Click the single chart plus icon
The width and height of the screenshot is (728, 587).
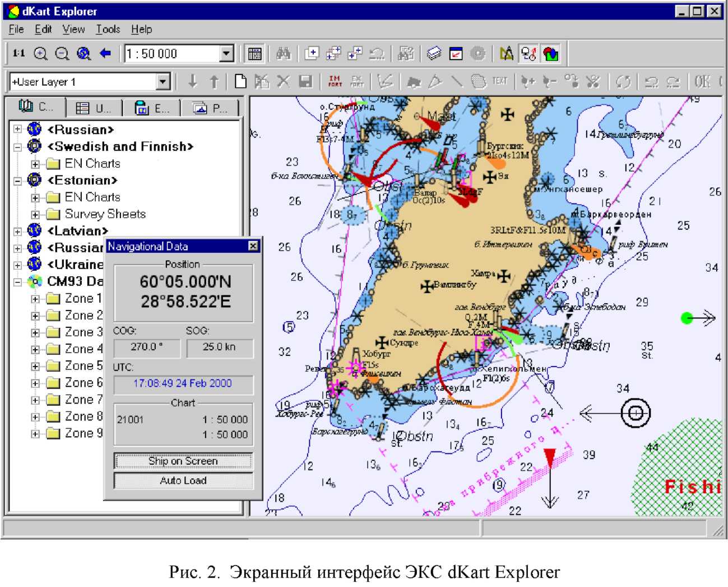[x=312, y=53]
